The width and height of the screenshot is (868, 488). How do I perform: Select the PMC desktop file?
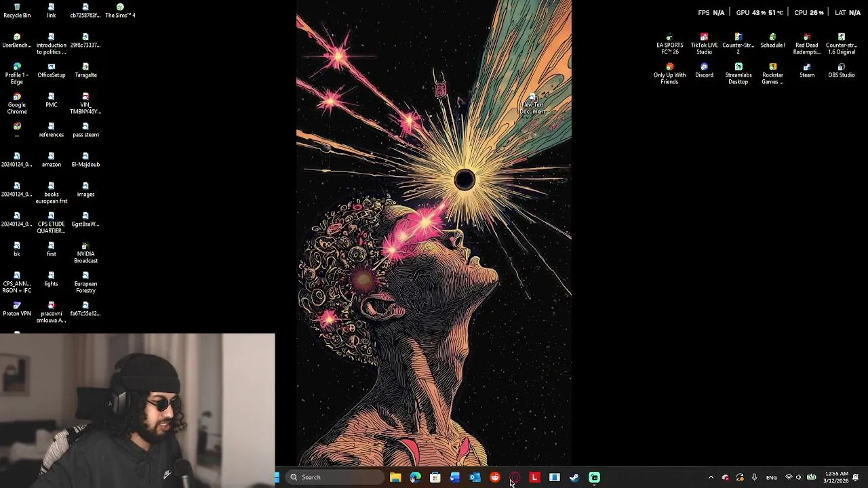point(52,100)
